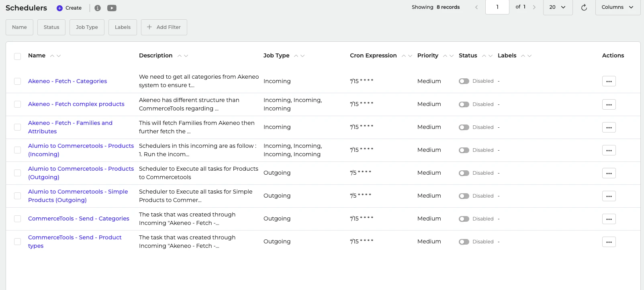The height and width of the screenshot is (290, 644).
Task: Open the video tutorial icon
Action: pyautogui.click(x=112, y=8)
